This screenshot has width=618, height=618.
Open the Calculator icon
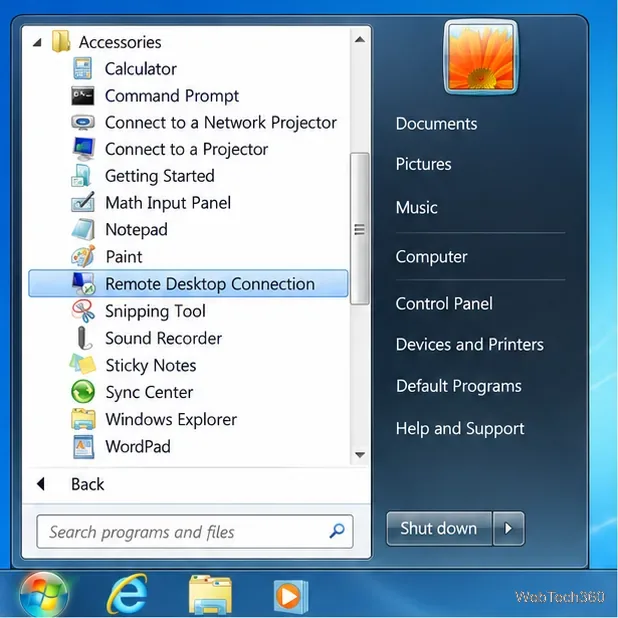coord(83,69)
